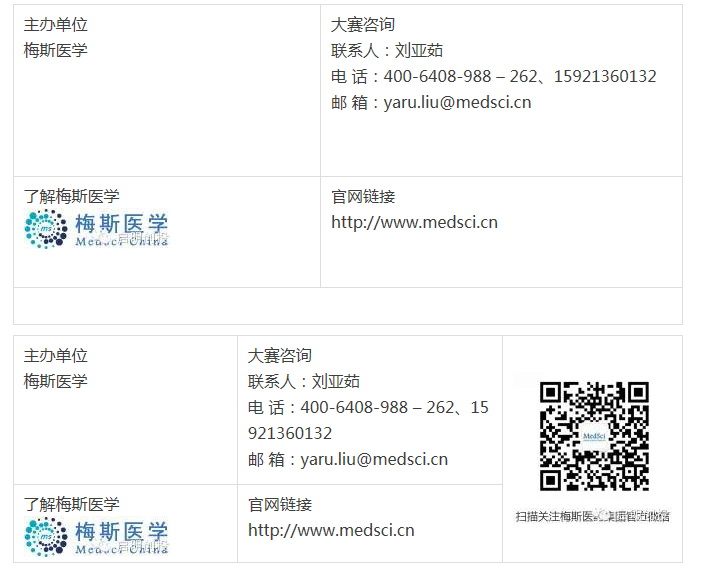This screenshot has width=701, height=578.
Task: Click phone number 400-6408-988 in lower table
Action: coord(354,407)
